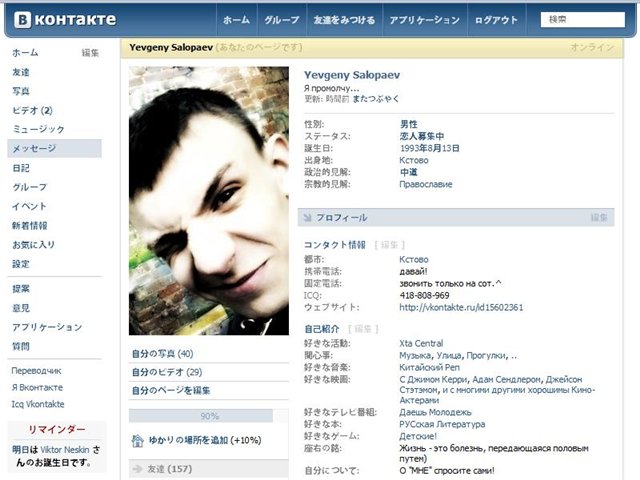Open アプリケーション in the top navigation
This screenshot has height=480, width=640.
[424, 20]
